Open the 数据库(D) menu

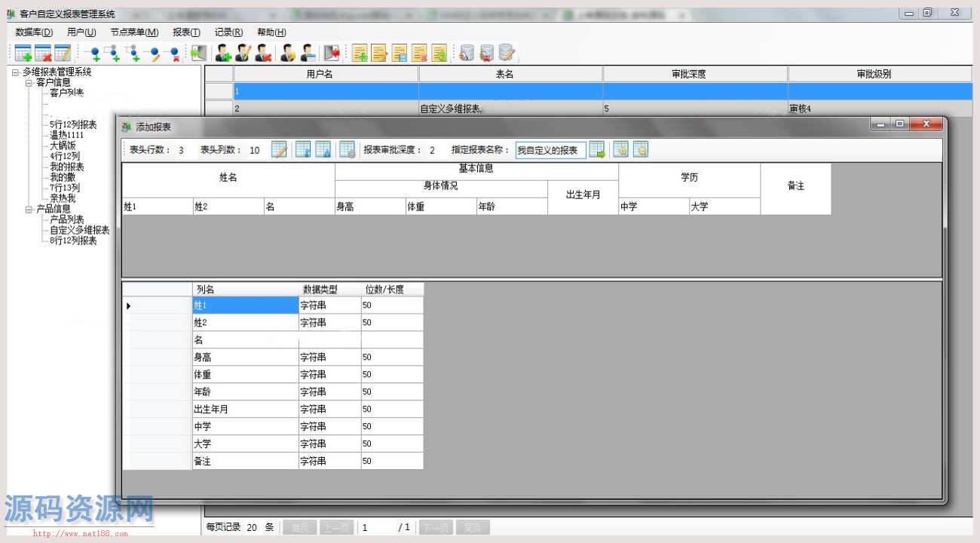[x=34, y=32]
